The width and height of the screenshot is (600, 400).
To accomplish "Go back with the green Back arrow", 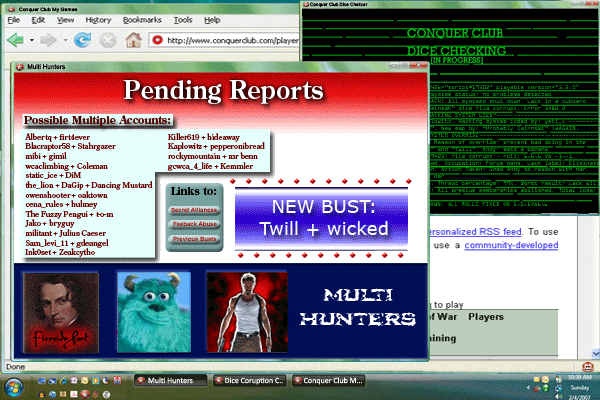I will click(15, 40).
